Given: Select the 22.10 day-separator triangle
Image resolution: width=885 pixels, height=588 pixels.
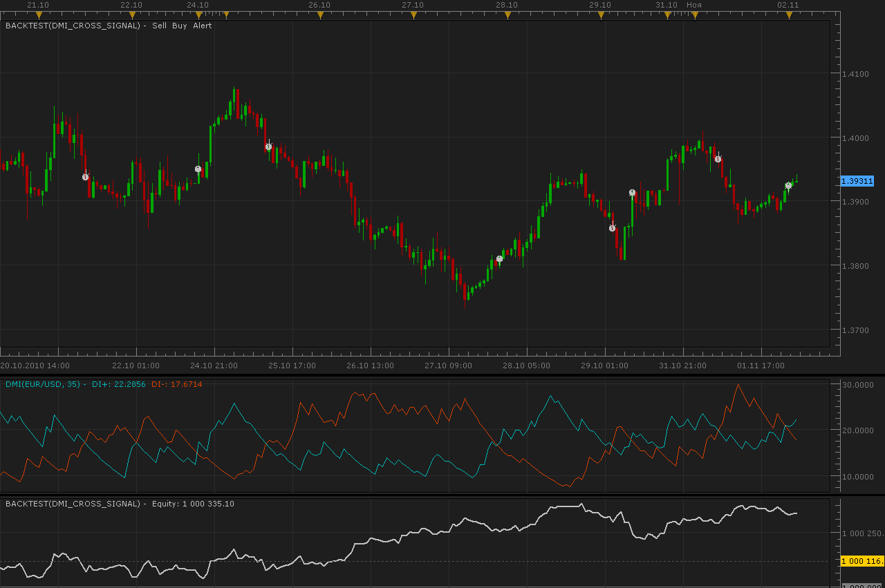Looking at the screenshot, I should coord(132,15).
